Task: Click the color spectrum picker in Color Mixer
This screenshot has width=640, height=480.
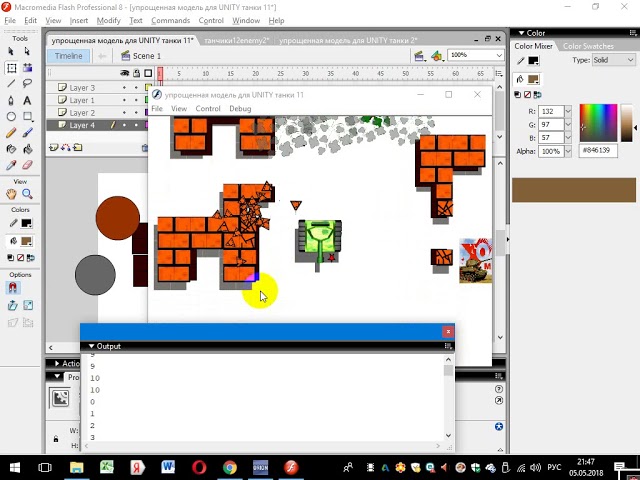Action: (x=598, y=123)
